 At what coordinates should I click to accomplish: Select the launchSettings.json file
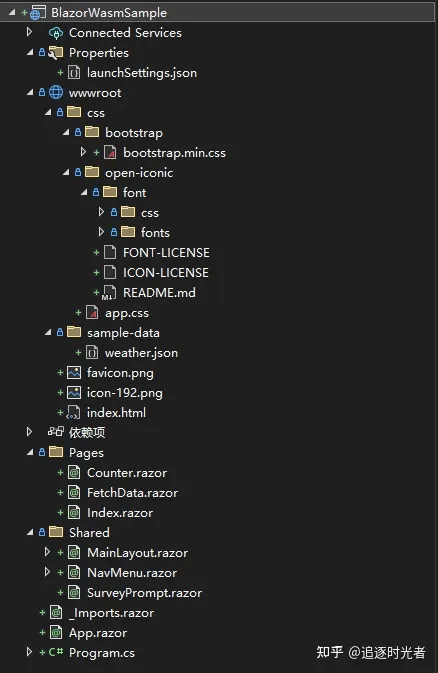click(142, 73)
